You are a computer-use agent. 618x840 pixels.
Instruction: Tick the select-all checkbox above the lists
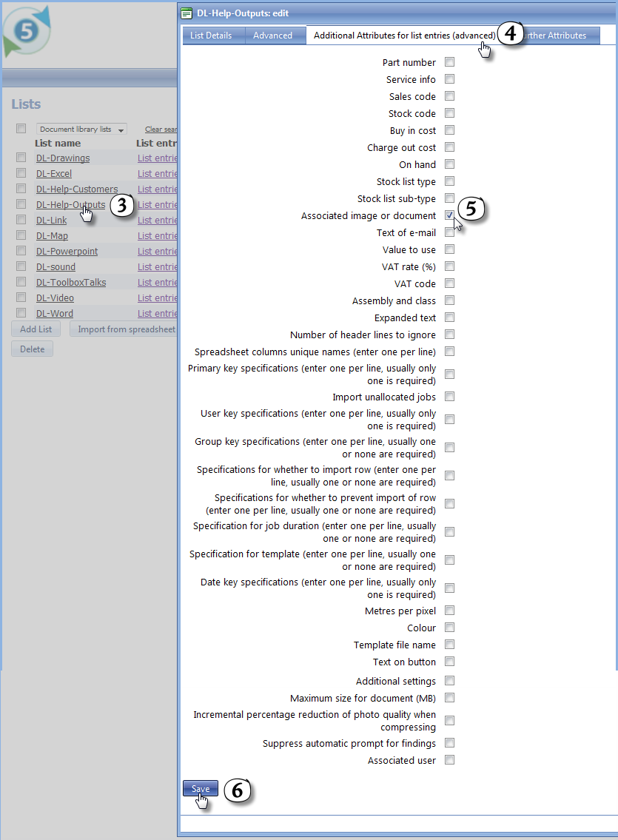pyautogui.click(x=21, y=129)
